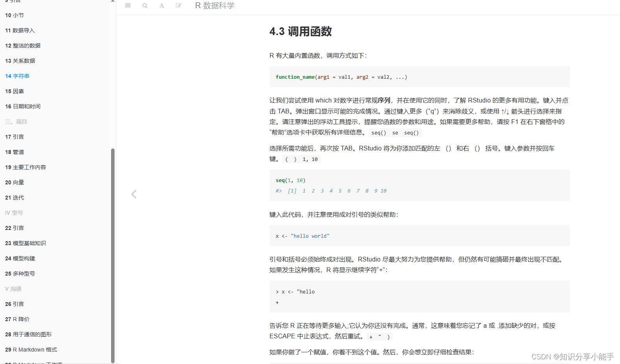620x364 pixels.
Task: Click the > x <- "hello code line
Action: point(295,292)
